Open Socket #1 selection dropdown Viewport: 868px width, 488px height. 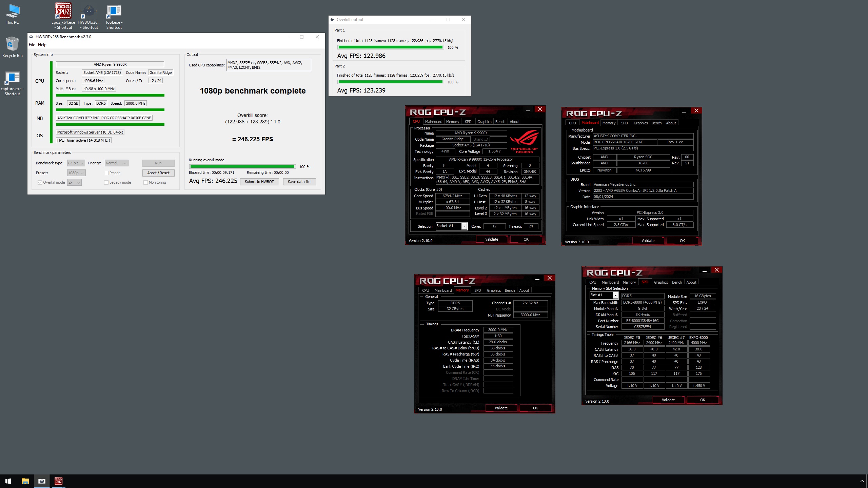[x=452, y=226]
